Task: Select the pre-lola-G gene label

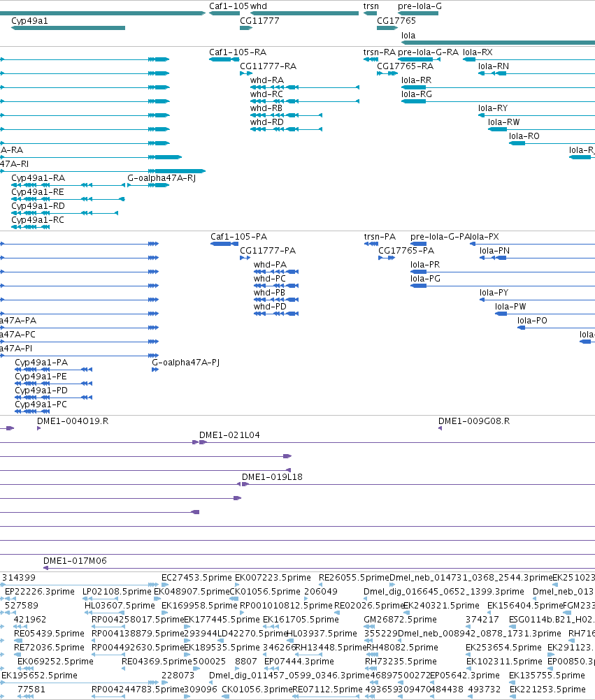Action: click(420, 6)
